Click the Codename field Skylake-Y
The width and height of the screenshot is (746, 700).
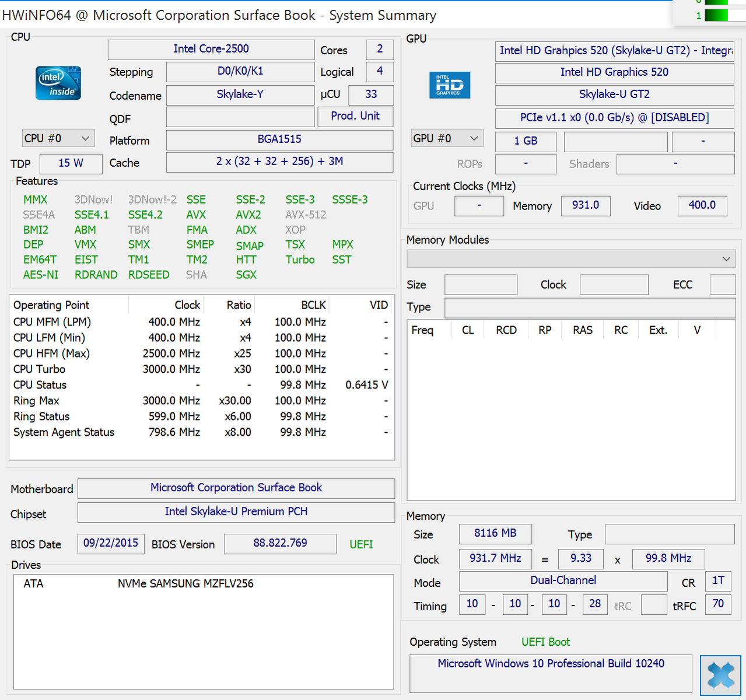(x=240, y=94)
